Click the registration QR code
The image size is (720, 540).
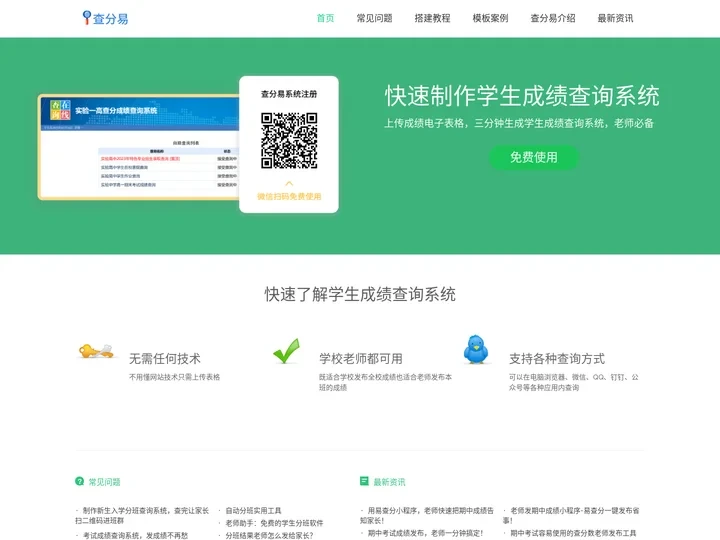(x=289, y=141)
